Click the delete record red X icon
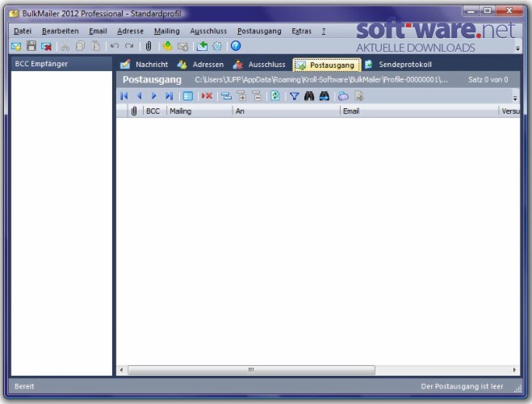 pos(207,96)
